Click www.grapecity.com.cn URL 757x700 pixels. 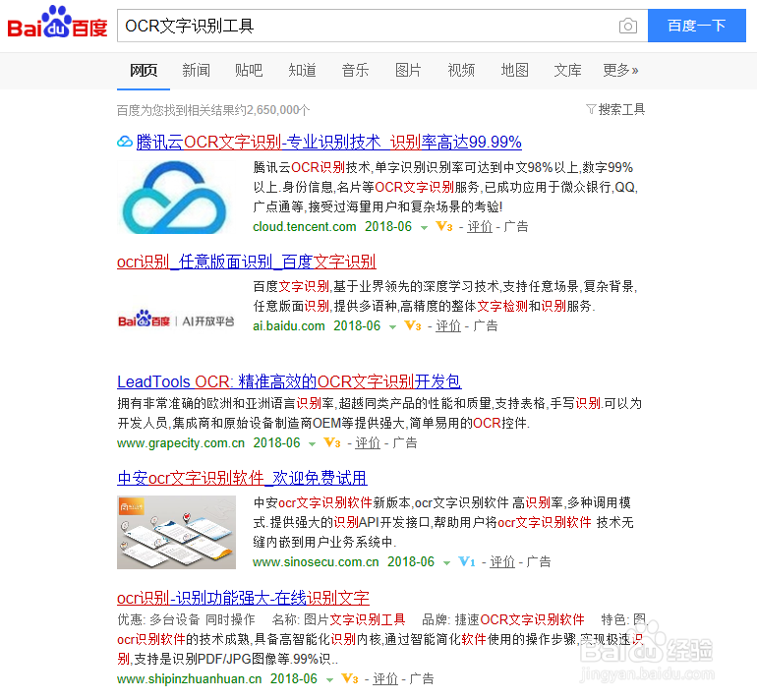(x=181, y=442)
